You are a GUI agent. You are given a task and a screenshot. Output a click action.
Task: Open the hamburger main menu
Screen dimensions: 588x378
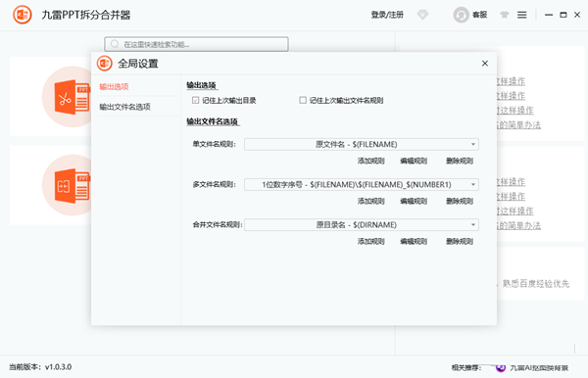[522, 15]
